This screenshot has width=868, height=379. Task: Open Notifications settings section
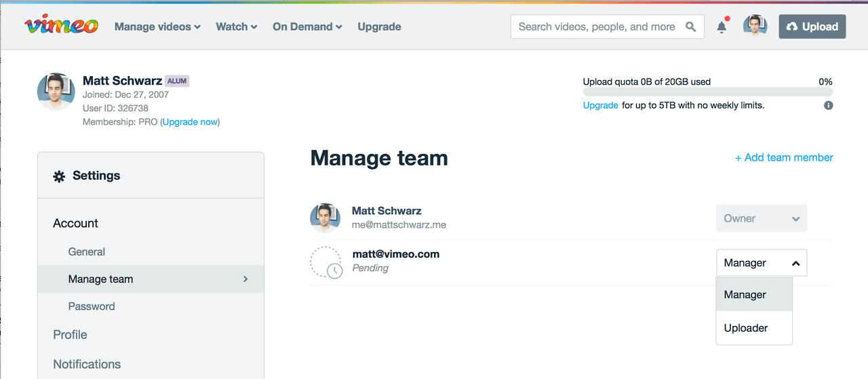coord(87,364)
